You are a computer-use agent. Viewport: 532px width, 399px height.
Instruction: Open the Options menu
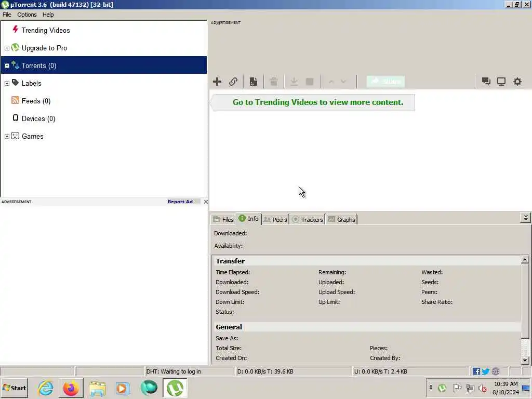click(27, 15)
